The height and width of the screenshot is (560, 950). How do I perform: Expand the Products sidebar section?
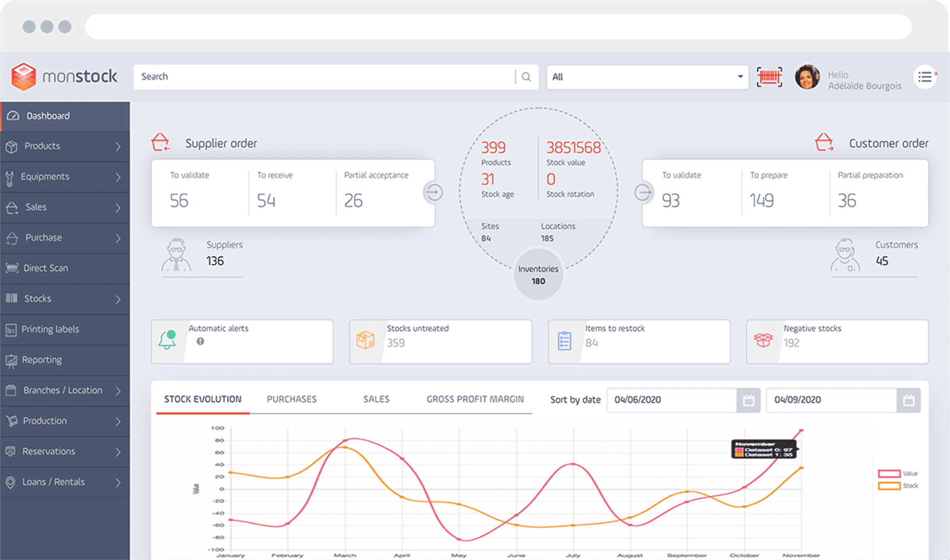pos(43,146)
